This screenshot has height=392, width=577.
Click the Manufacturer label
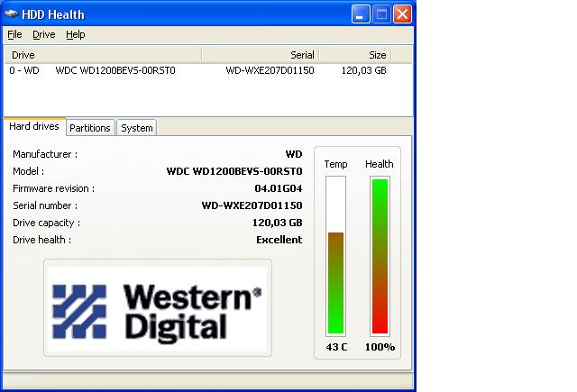click(x=45, y=154)
